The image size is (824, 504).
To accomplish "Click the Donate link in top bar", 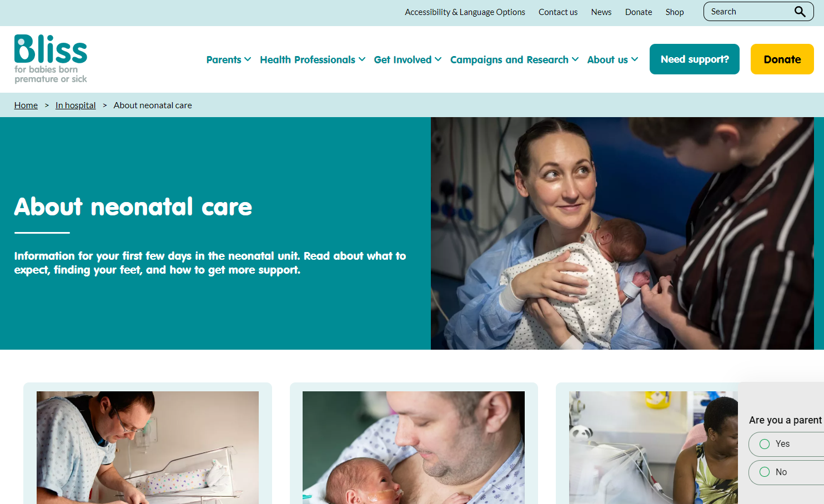I will click(639, 12).
